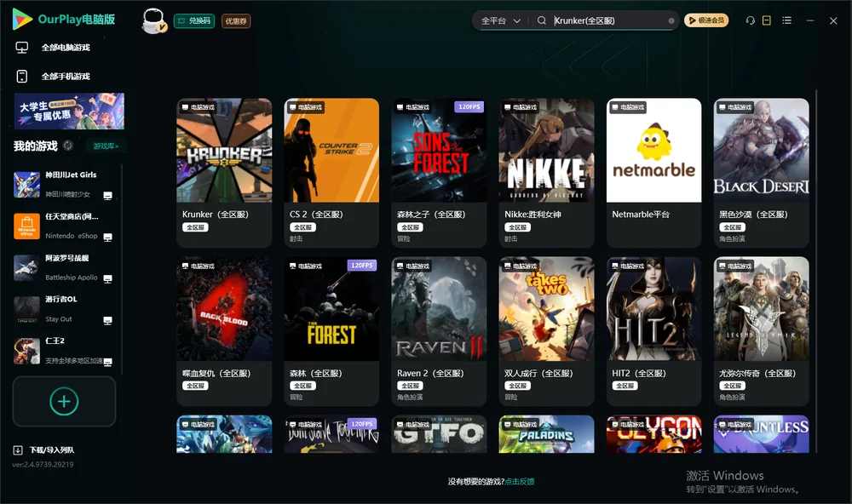Open the It Takes Two card
Image resolution: width=852 pixels, height=504 pixels.
point(546,331)
